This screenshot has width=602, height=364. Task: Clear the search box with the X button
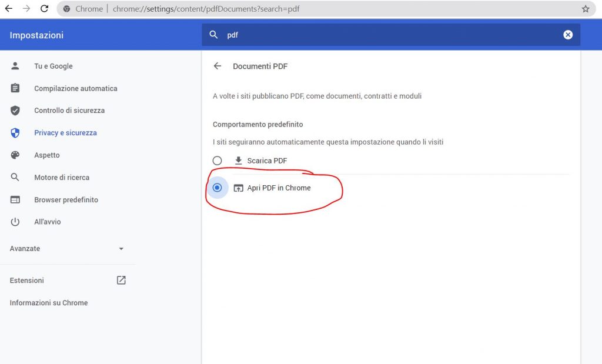[568, 35]
